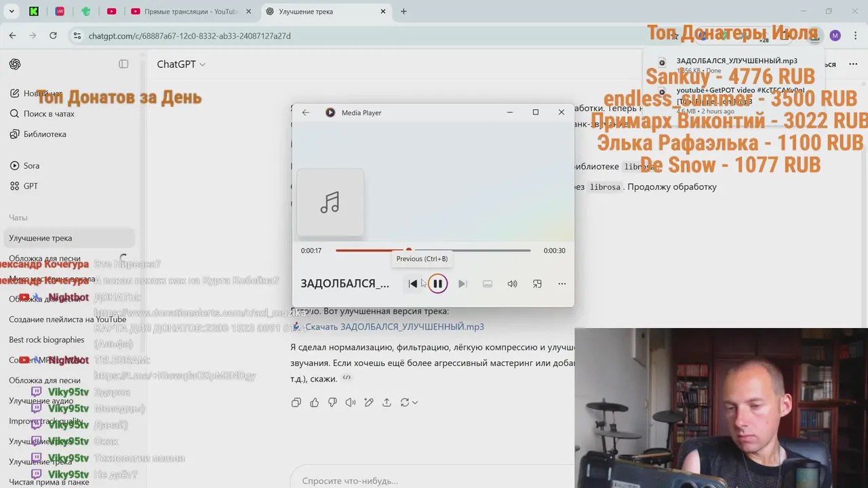Go back in Media Player window
The height and width of the screenshot is (488, 868).
pyautogui.click(x=306, y=113)
